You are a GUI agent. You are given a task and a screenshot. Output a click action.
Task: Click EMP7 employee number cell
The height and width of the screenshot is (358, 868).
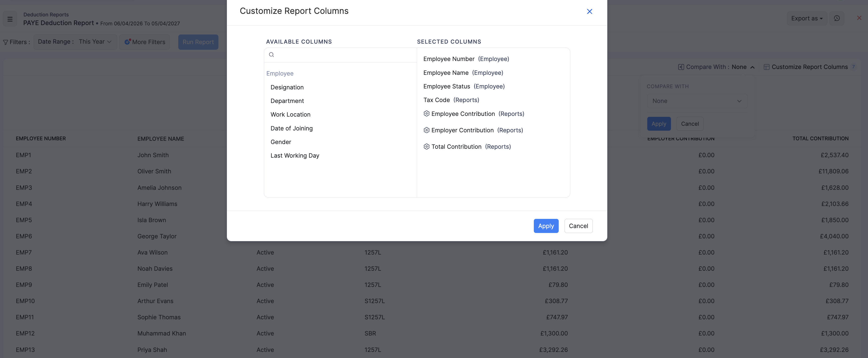coord(23,252)
